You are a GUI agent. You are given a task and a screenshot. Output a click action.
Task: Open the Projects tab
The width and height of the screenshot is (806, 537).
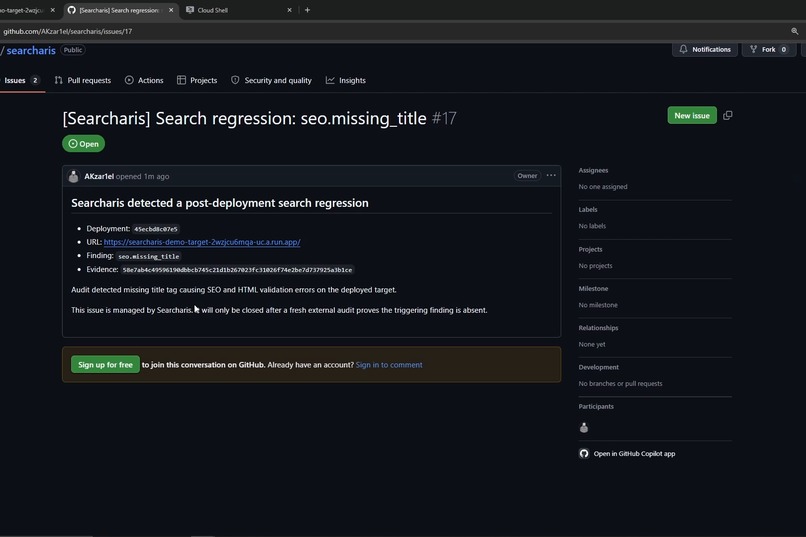pos(197,80)
